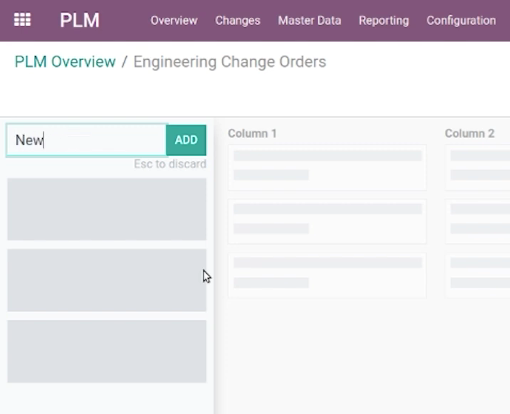This screenshot has width=510, height=414.
Task: Select third placeholder card in Column 1
Action: click(x=327, y=275)
